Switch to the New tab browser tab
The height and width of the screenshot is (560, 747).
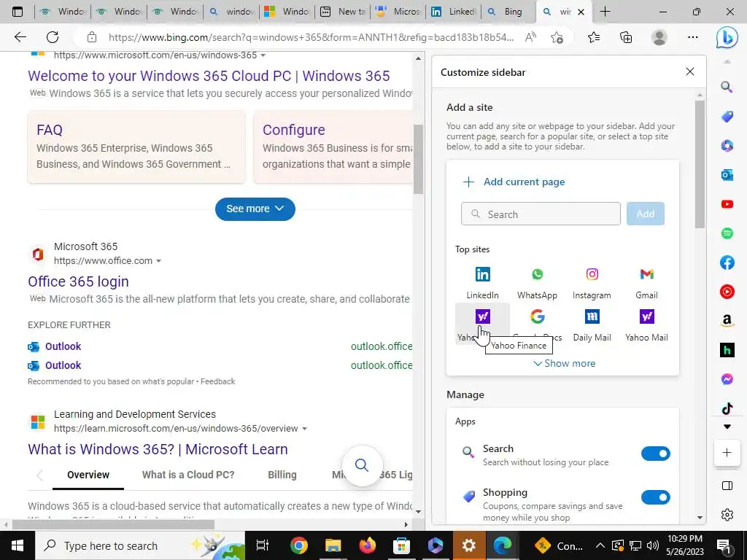point(344,12)
